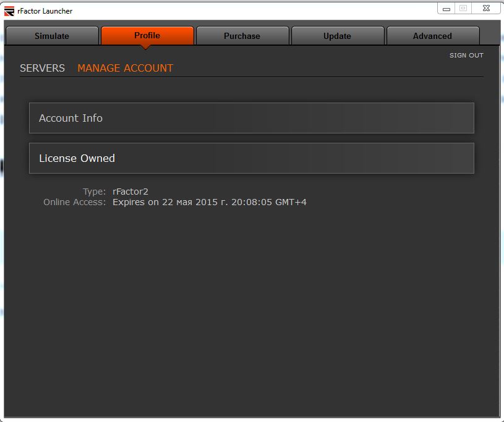Open the Purchase tab
The width and height of the screenshot is (504, 422).
pyautogui.click(x=242, y=36)
